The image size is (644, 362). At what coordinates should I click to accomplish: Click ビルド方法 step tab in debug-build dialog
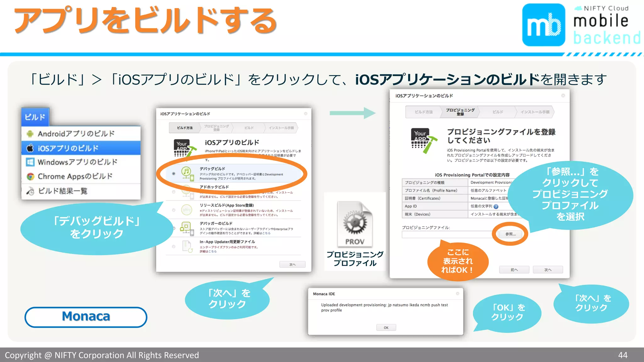185,128
